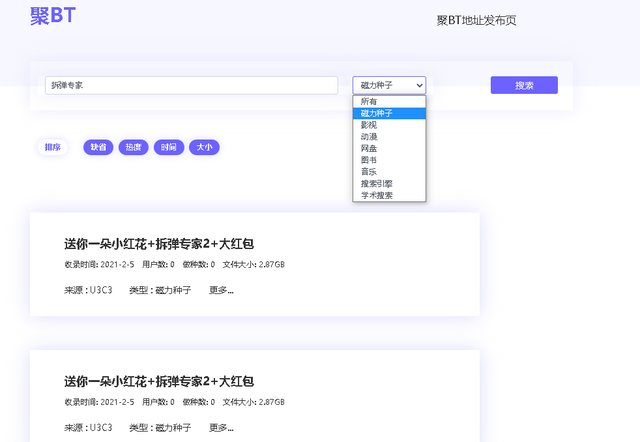
Task: Click 来源 : U3C3 in first result
Action: 88,290
